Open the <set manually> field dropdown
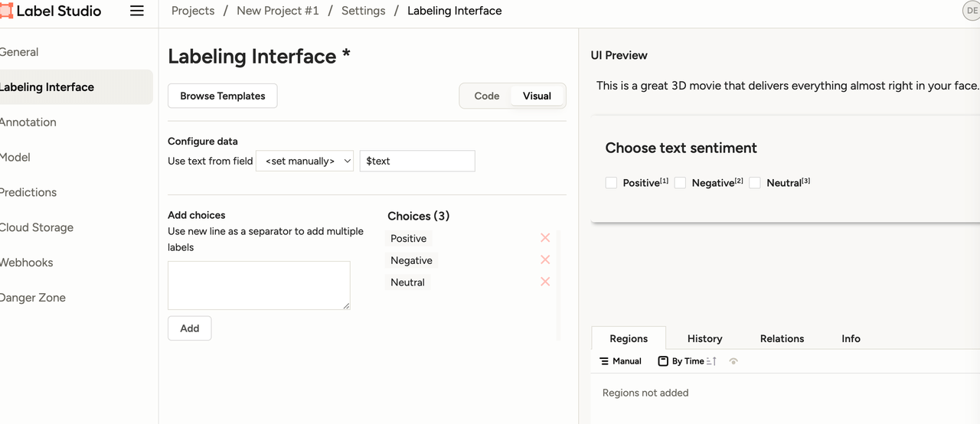This screenshot has height=424, width=980. [305, 161]
